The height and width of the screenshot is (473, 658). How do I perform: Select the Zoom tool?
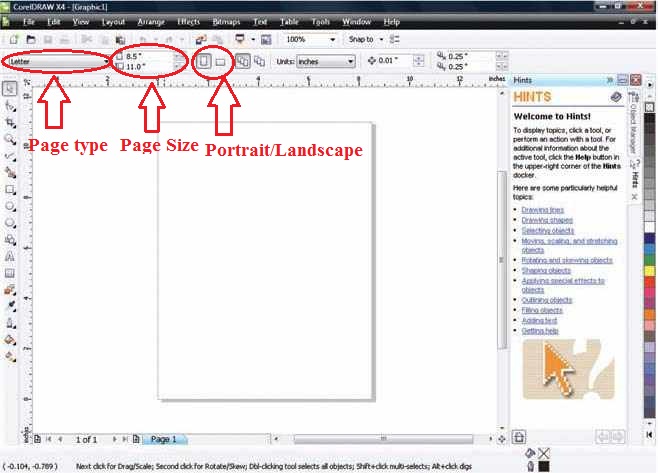(x=10, y=139)
